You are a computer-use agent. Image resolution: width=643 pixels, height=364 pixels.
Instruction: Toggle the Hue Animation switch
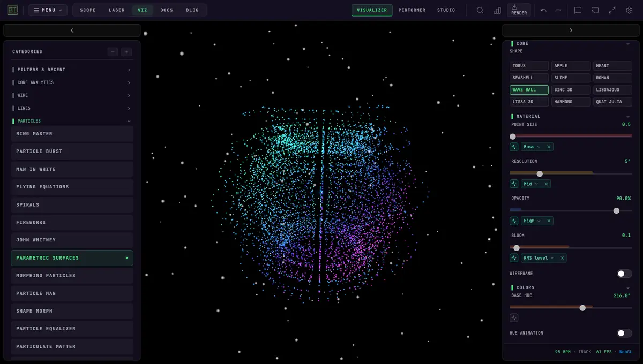[624, 333]
